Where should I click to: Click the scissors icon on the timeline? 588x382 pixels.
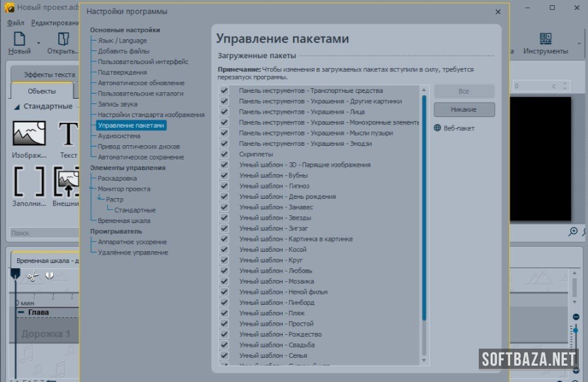(x=32, y=276)
